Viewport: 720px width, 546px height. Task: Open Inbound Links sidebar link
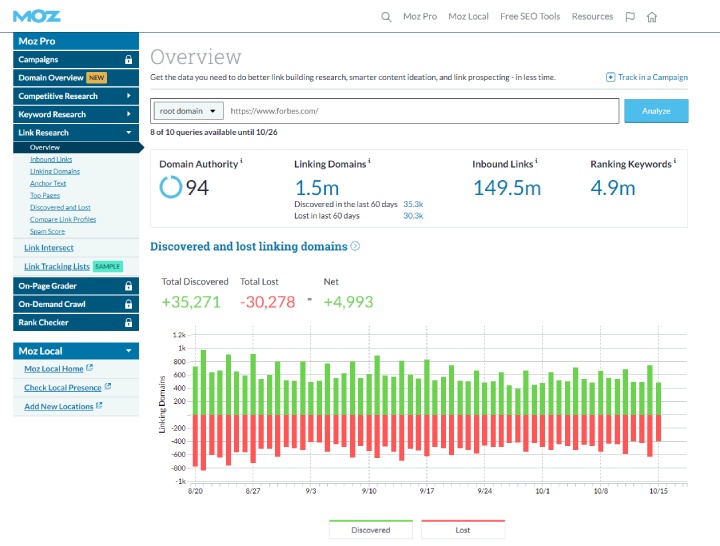pos(51,159)
